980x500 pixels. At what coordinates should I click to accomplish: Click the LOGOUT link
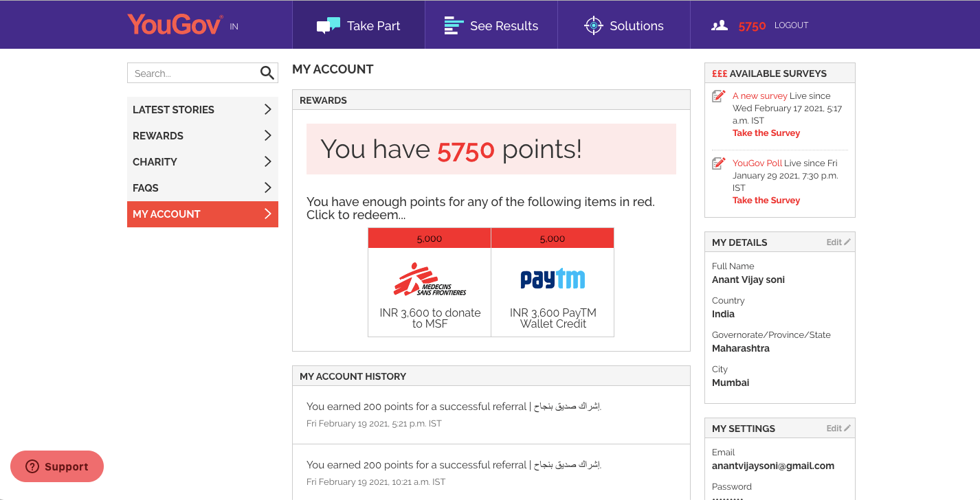(791, 25)
